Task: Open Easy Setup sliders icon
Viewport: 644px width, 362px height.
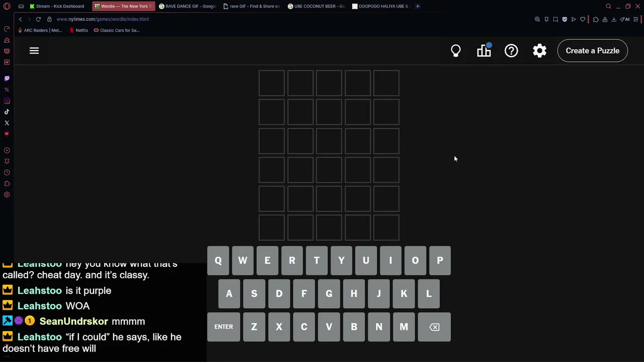Action: tap(636, 19)
